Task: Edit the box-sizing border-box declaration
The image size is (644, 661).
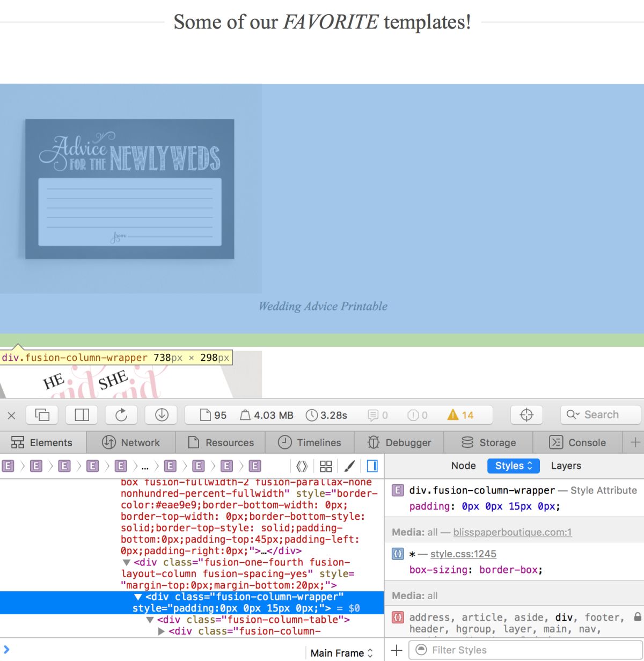Action: [x=476, y=570]
